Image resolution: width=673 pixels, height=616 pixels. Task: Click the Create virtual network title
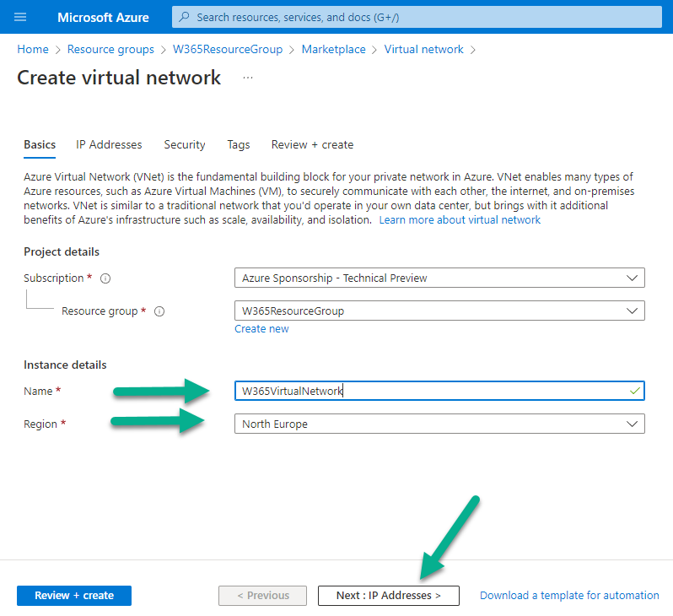coord(118,78)
